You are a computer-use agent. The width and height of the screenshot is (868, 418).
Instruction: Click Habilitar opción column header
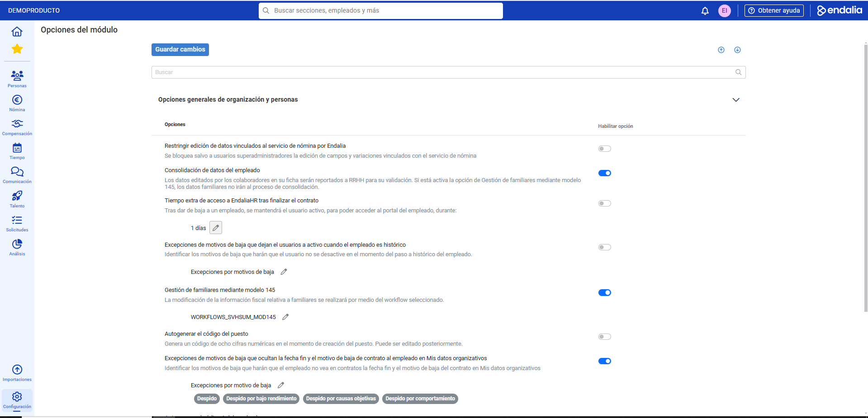615,126
